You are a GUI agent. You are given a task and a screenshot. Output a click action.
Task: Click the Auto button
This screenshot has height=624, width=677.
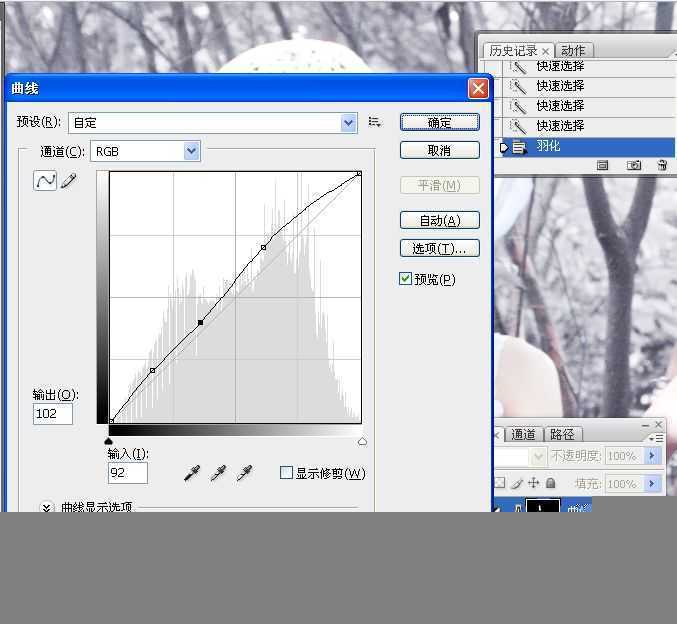click(x=440, y=220)
